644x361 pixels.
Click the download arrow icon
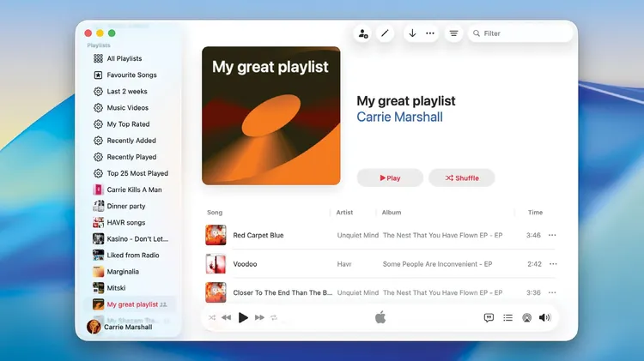412,33
